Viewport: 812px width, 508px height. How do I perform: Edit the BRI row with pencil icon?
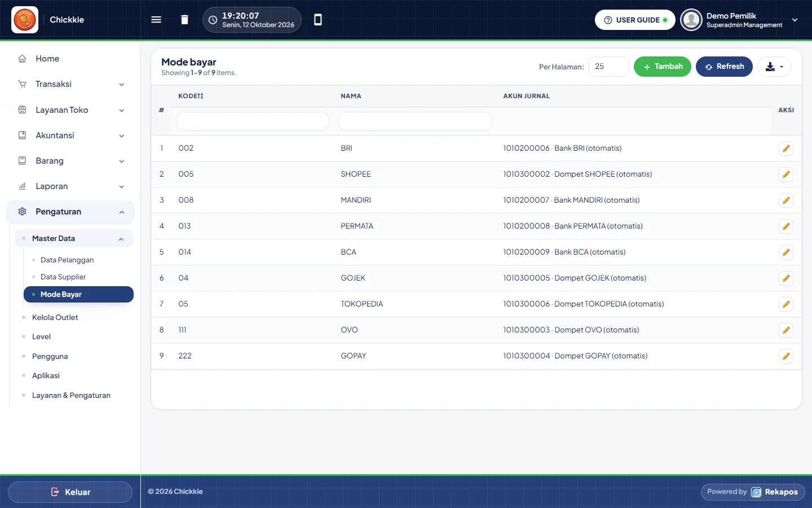click(786, 148)
